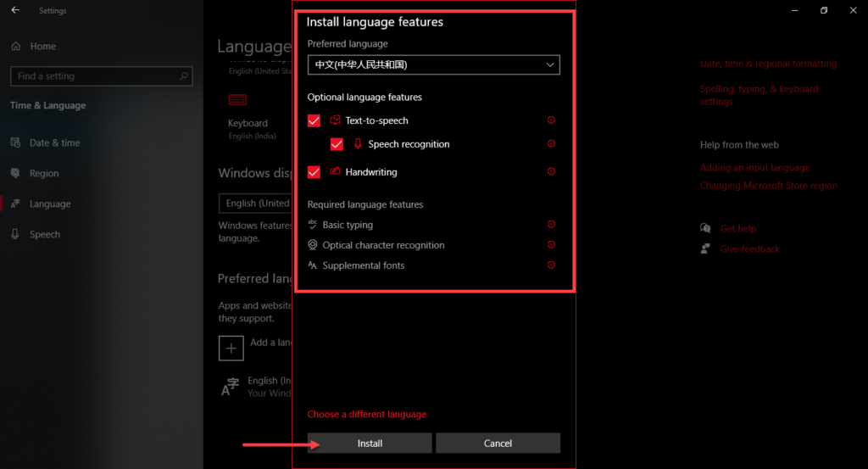868x469 pixels.
Task: Click Choose a different language link
Action: coord(366,414)
